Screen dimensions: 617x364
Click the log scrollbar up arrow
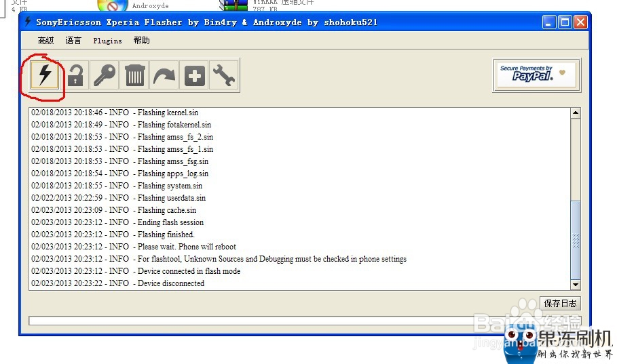[x=576, y=113]
